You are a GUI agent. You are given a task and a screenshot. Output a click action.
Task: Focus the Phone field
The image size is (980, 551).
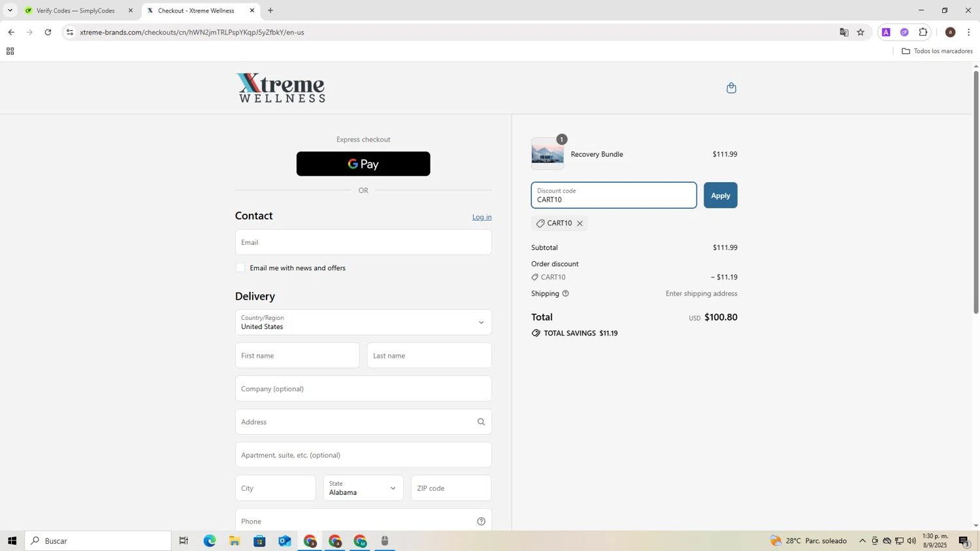[363, 521]
